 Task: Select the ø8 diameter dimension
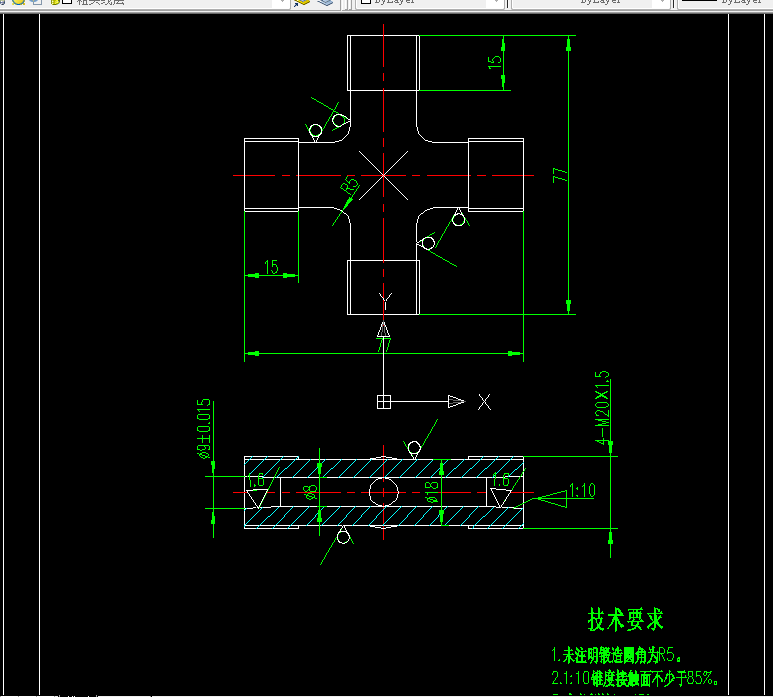(310, 492)
